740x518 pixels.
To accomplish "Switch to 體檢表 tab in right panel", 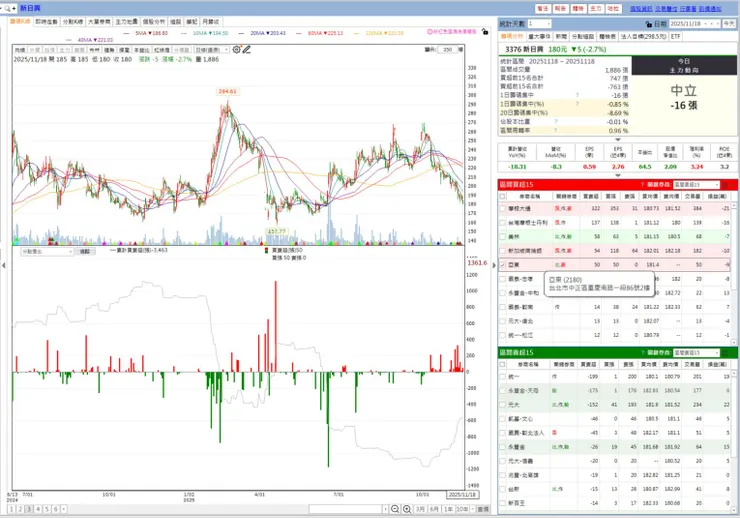I will (x=607, y=36).
